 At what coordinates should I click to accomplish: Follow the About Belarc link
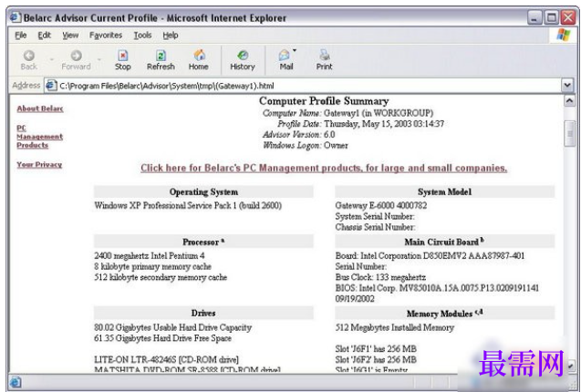[x=40, y=108]
